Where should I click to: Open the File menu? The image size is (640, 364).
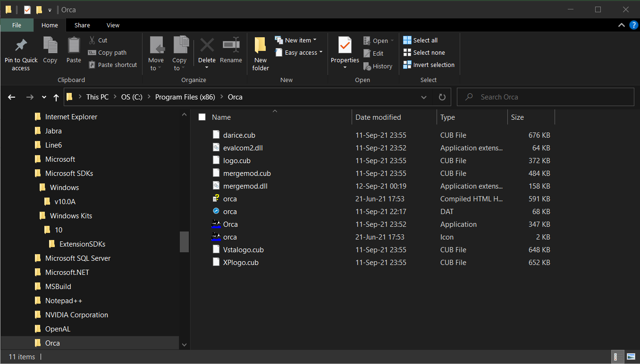point(17,25)
